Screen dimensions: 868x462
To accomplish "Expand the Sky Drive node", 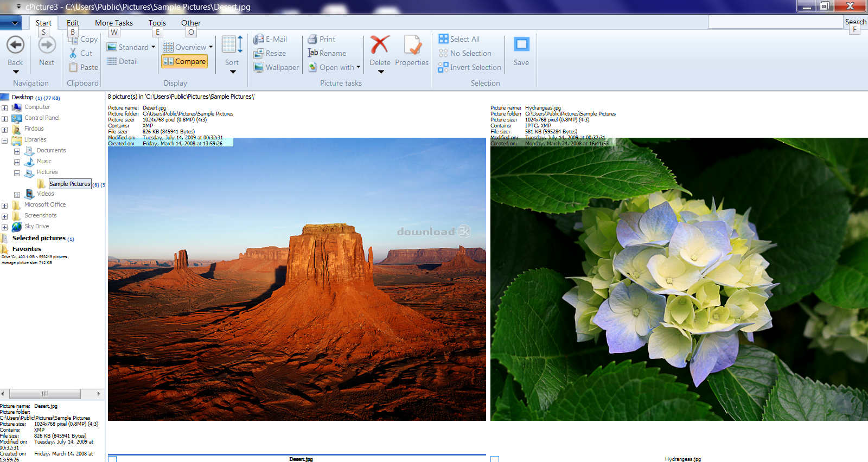I will [x=5, y=227].
